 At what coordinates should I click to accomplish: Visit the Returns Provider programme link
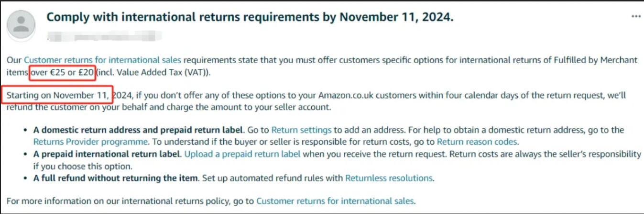pyautogui.click(x=90, y=142)
